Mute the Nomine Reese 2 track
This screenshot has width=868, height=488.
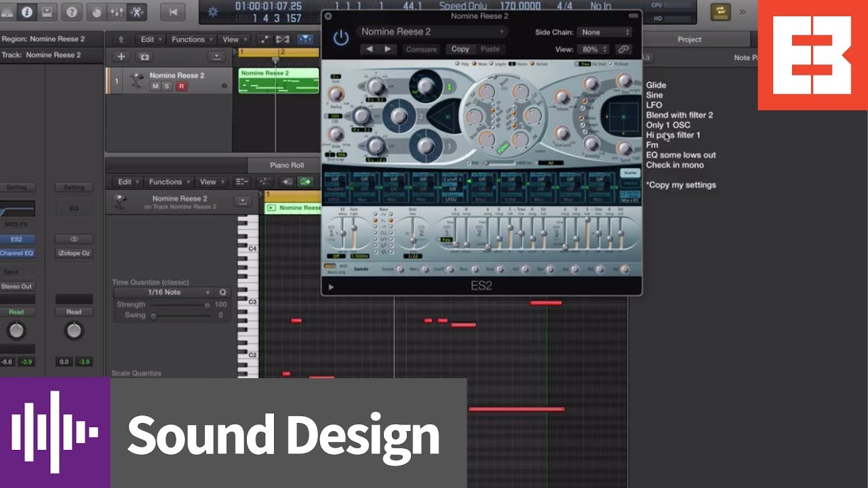[155, 86]
